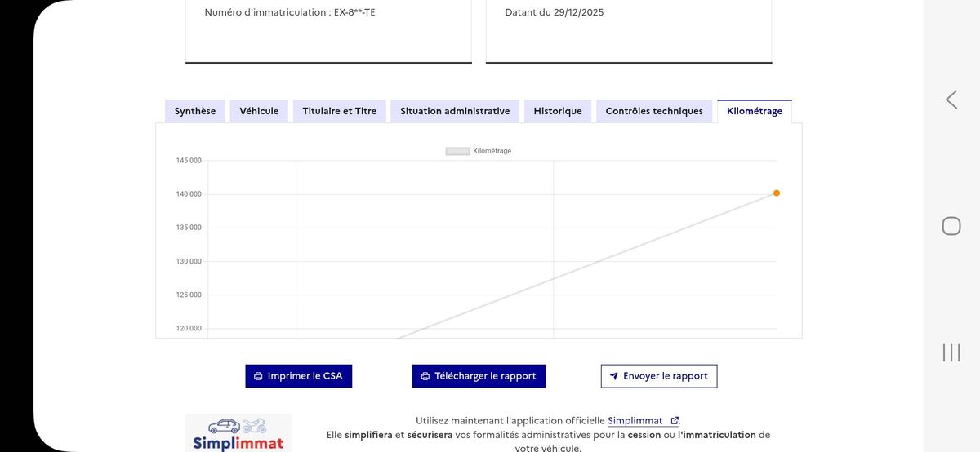The height and width of the screenshot is (452, 980).
Task: Click the 145 000 axis label
Action: (189, 161)
